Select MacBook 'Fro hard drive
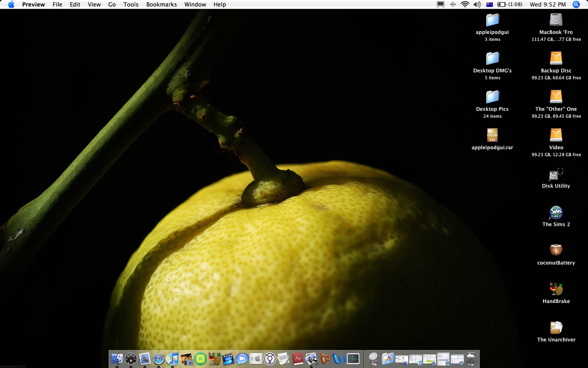Image resolution: width=588 pixels, height=368 pixels. [x=556, y=27]
